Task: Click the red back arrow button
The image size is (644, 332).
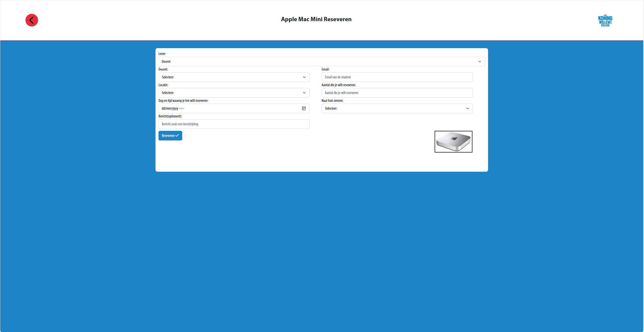Action: [32, 20]
